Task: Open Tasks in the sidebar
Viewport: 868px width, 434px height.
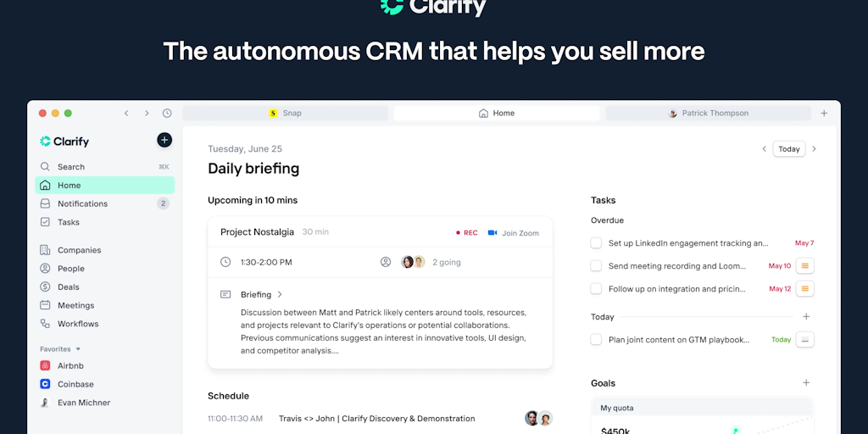Action: [104, 222]
